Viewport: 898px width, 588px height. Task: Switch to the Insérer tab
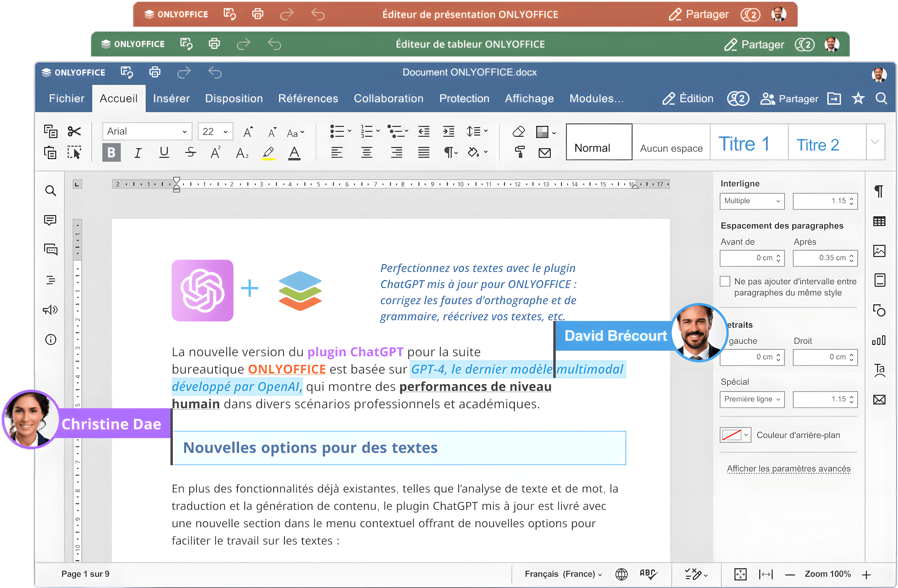(x=171, y=99)
